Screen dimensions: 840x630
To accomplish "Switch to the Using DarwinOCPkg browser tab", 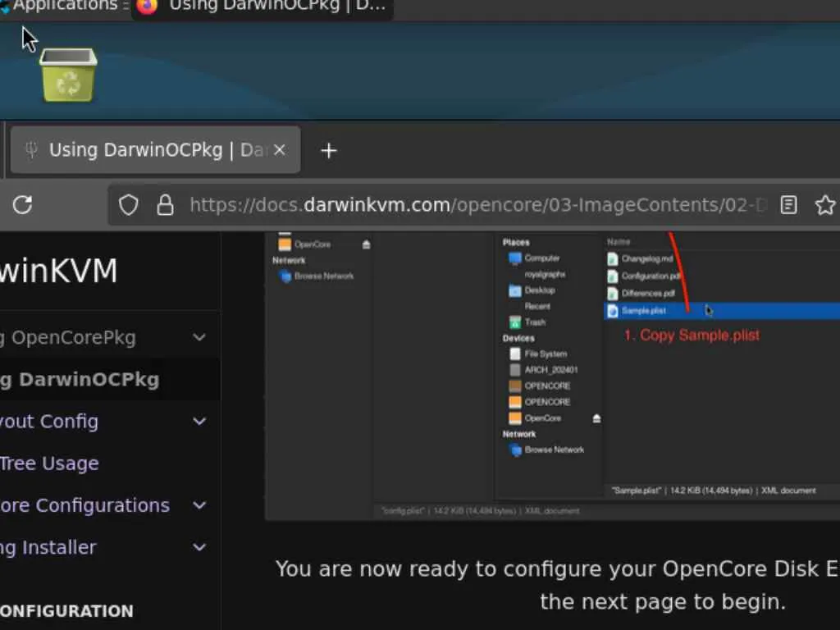I will click(155, 150).
